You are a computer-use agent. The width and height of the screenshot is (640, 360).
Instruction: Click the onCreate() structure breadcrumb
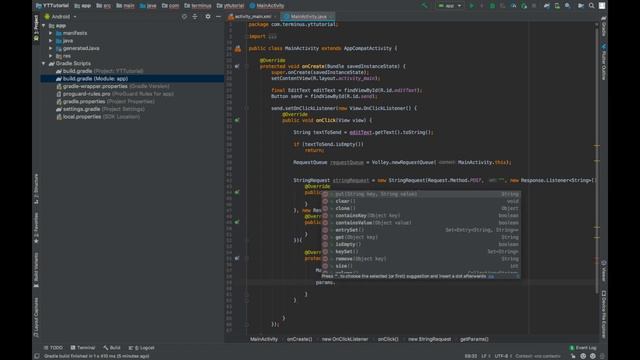pyautogui.click(x=299, y=339)
